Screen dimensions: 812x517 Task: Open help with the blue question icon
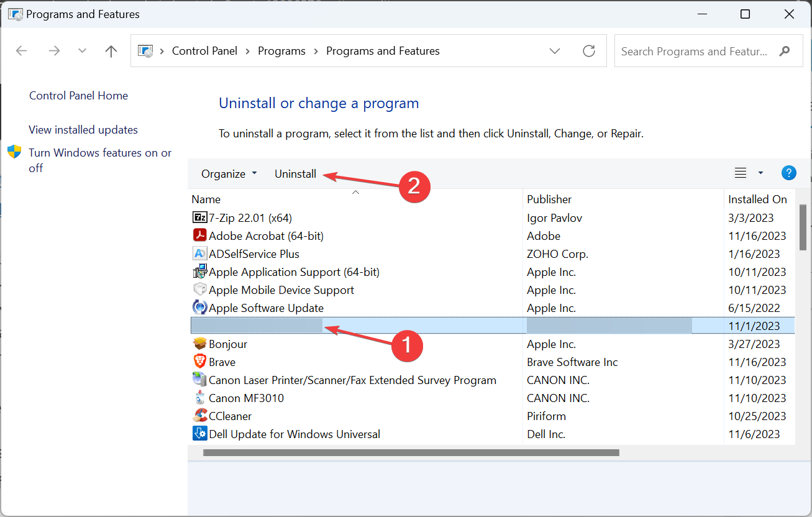pyautogui.click(x=789, y=173)
